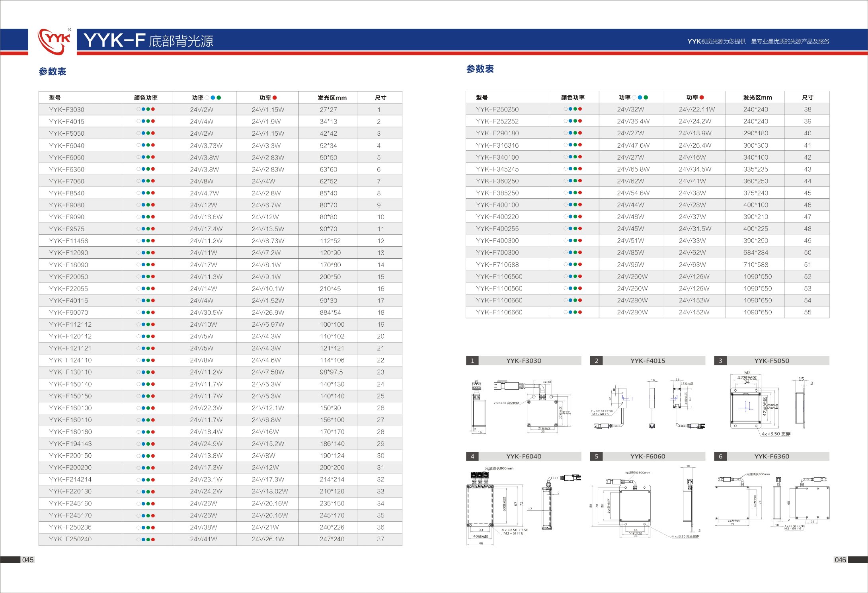
Task: Select model 'YYK-F90070'
Action: click(68, 312)
